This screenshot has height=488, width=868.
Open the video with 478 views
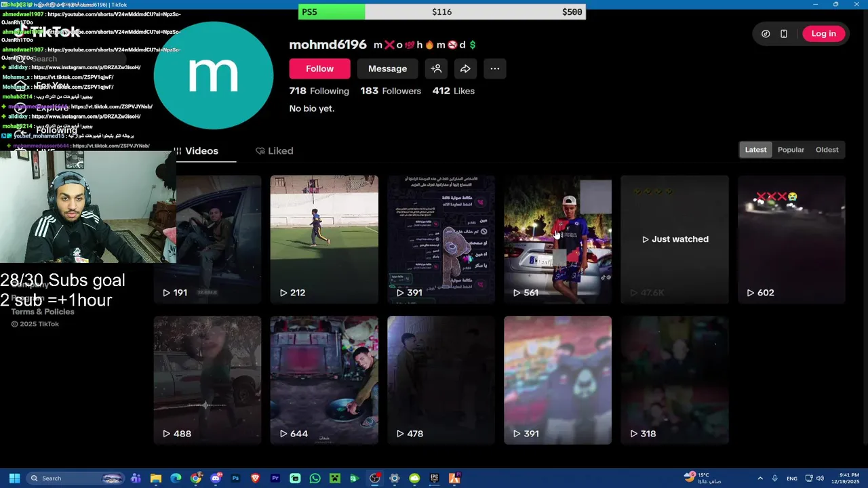441,380
